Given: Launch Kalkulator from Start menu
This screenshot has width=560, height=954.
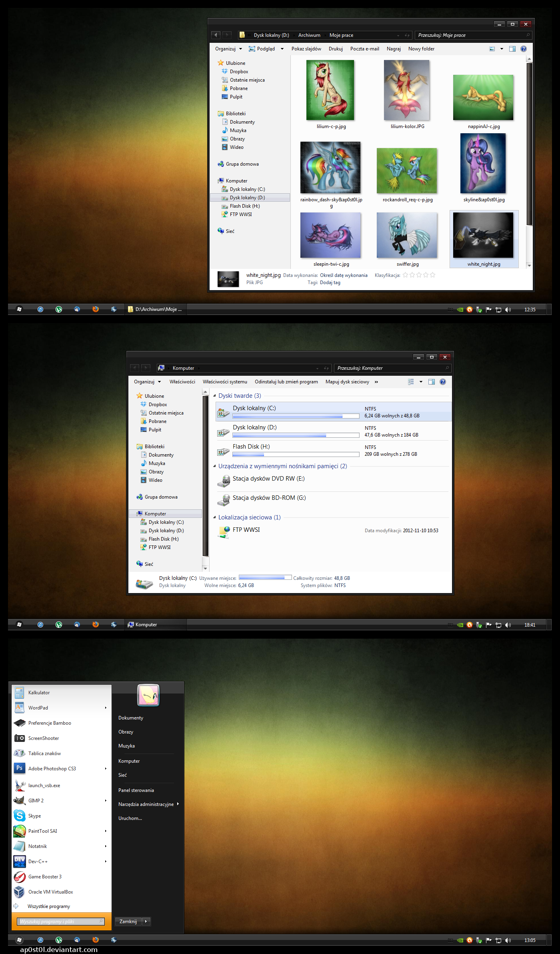Looking at the screenshot, I should (61, 693).
